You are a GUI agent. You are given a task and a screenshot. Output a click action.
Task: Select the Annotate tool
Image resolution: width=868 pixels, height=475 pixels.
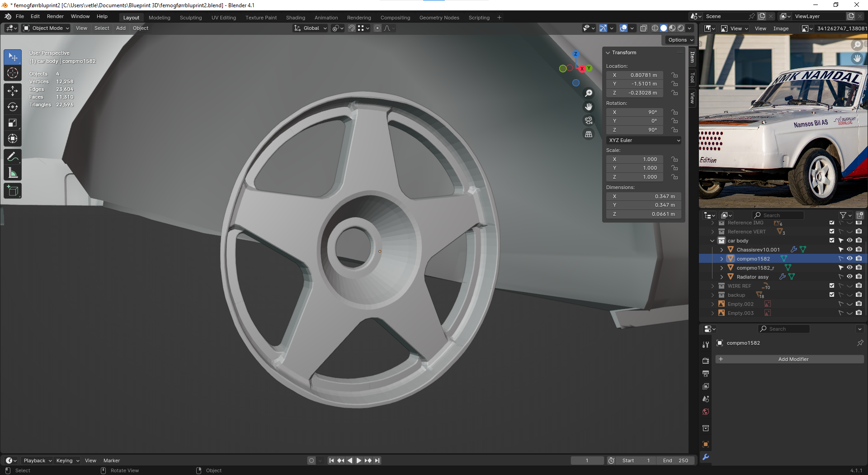(x=13, y=157)
